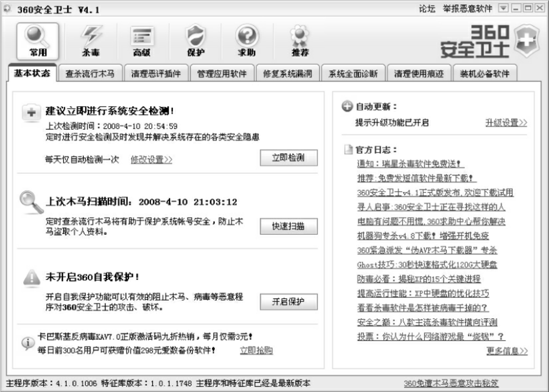This screenshot has width=549, height=392.
Task: Open the 360免遭木马恶意攻击秘笈 link
Action: coord(451,383)
